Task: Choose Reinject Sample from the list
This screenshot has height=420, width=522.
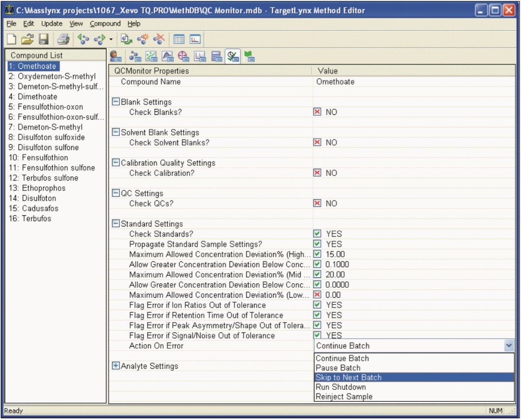Action: (x=344, y=396)
